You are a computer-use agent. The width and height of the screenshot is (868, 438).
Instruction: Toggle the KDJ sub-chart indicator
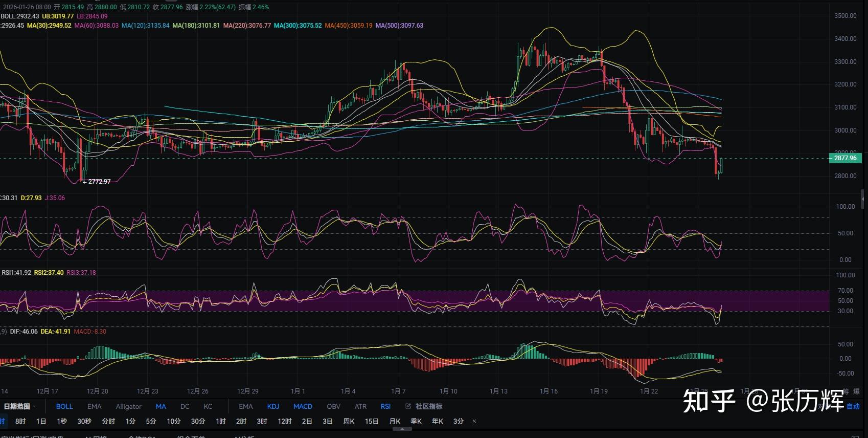[x=273, y=406]
